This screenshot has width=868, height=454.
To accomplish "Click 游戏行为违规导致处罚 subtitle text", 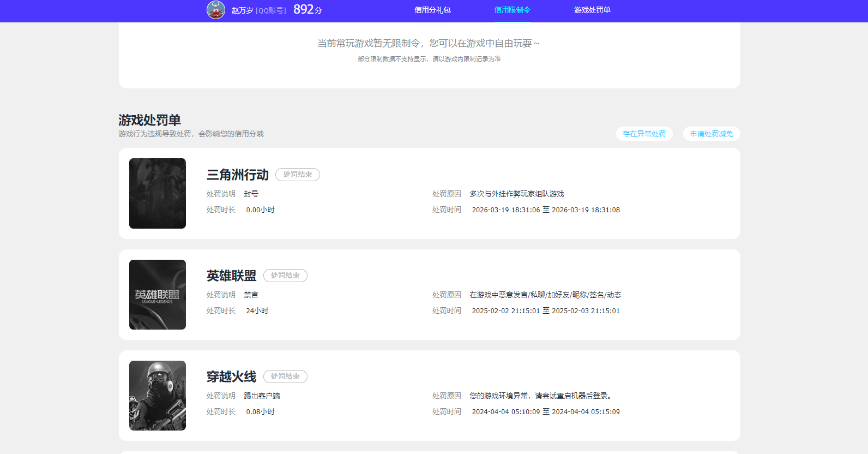I will click(191, 134).
